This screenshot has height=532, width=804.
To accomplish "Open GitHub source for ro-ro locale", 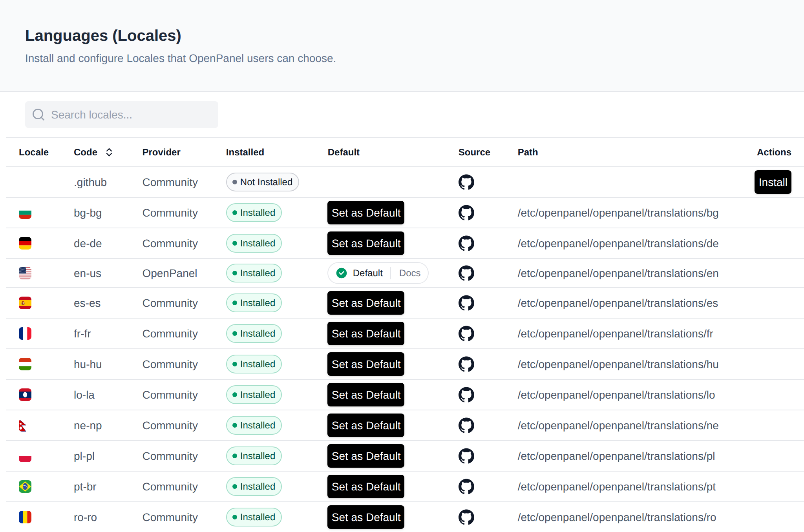I will pyautogui.click(x=466, y=517).
